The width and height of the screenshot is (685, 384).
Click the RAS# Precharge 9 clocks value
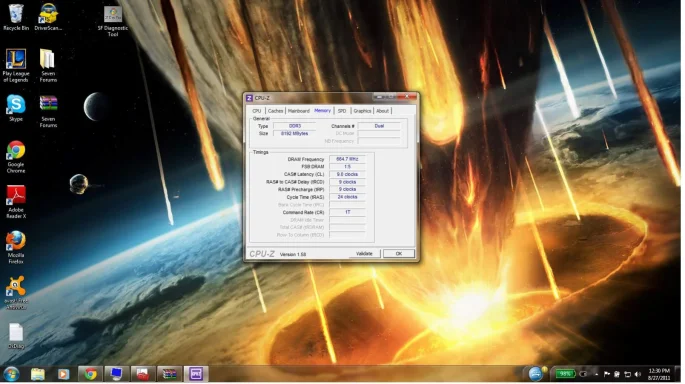pyautogui.click(x=347, y=190)
